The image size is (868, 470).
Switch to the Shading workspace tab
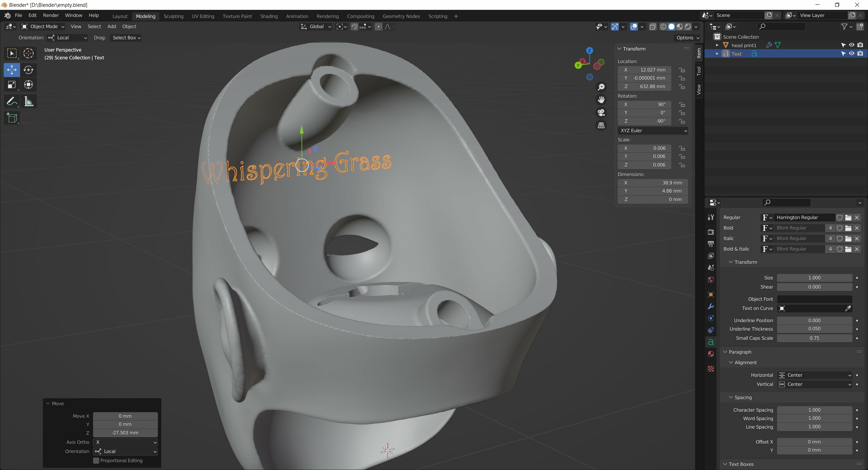(269, 16)
